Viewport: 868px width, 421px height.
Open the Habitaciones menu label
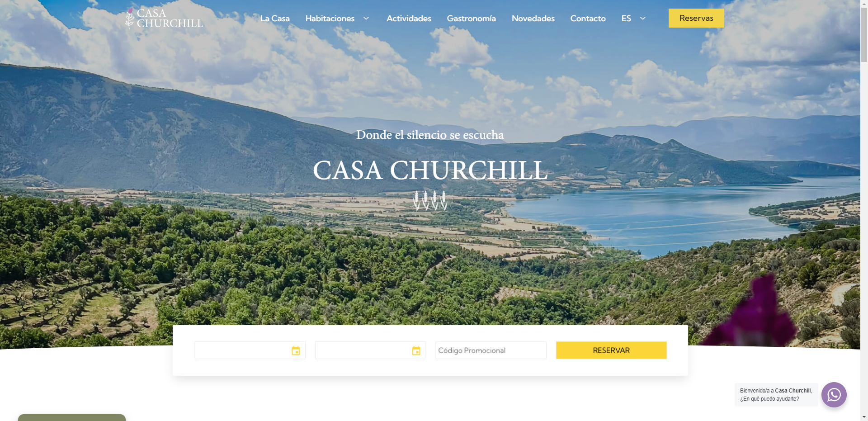(x=330, y=19)
